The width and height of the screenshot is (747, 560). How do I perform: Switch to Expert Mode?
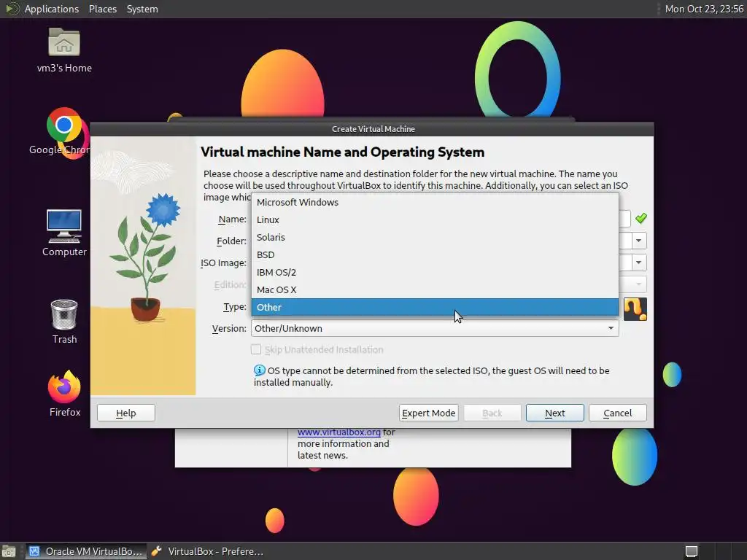(x=429, y=413)
